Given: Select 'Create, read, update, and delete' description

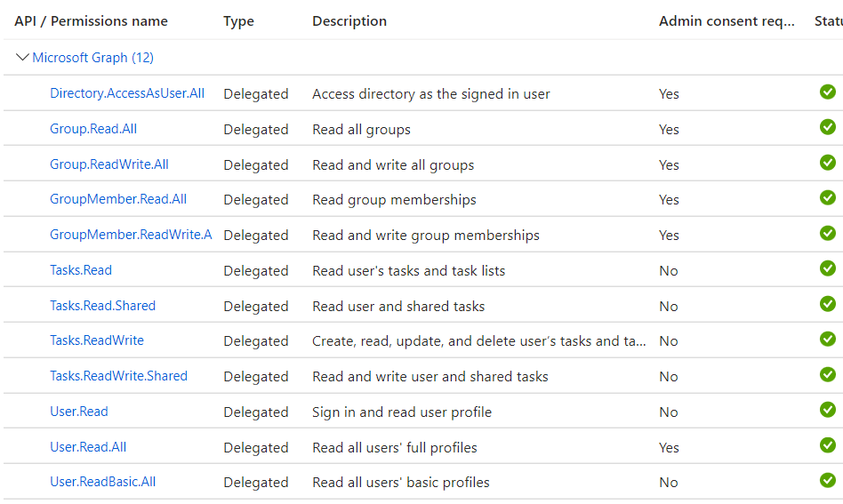Looking at the screenshot, I should [x=479, y=341].
